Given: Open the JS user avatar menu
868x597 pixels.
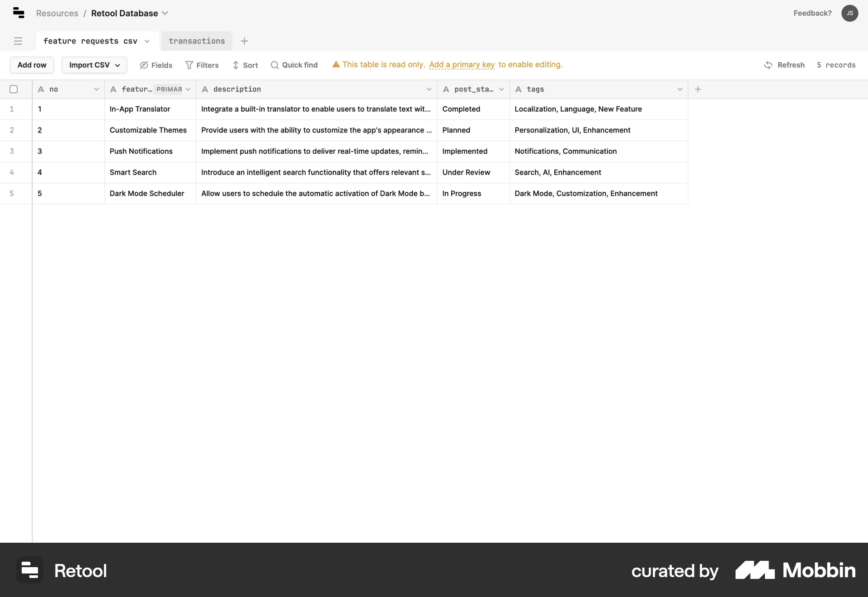Looking at the screenshot, I should tap(849, 13).
